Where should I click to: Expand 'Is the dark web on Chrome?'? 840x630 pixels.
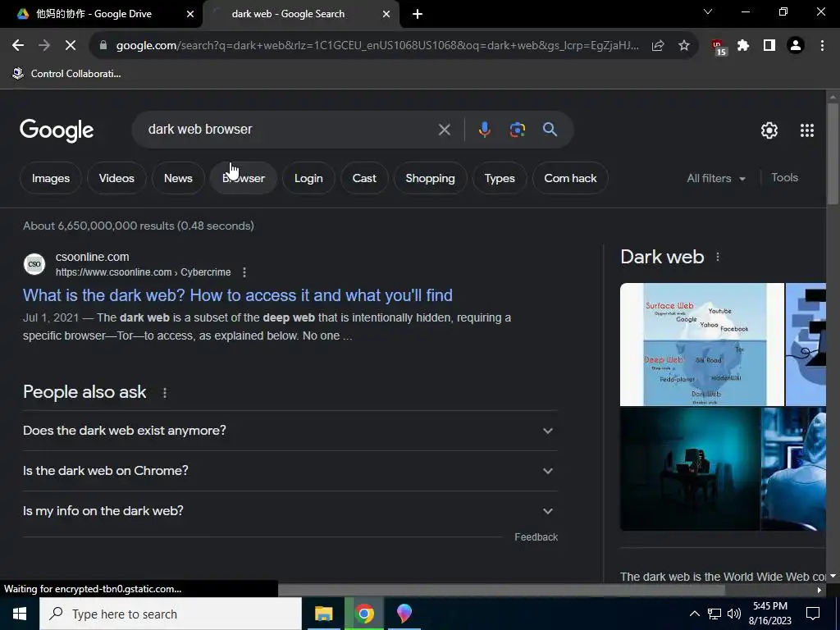pos(290,471)
